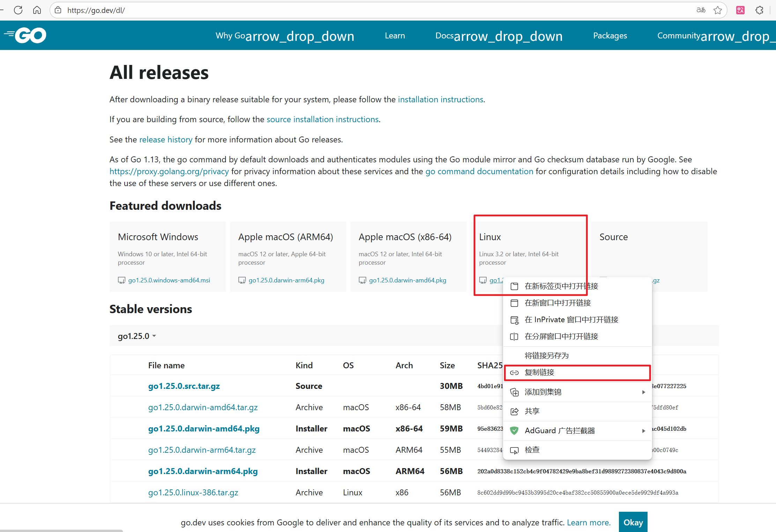Open the release history link
The height and width of the screenshot is (532, 776).
point(166,140)
